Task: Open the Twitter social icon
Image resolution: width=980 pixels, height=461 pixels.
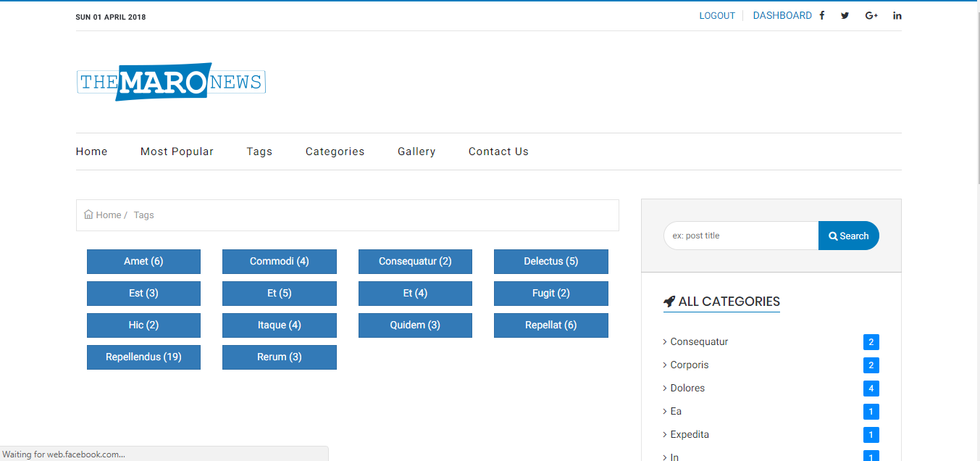Action: [845, 15]
